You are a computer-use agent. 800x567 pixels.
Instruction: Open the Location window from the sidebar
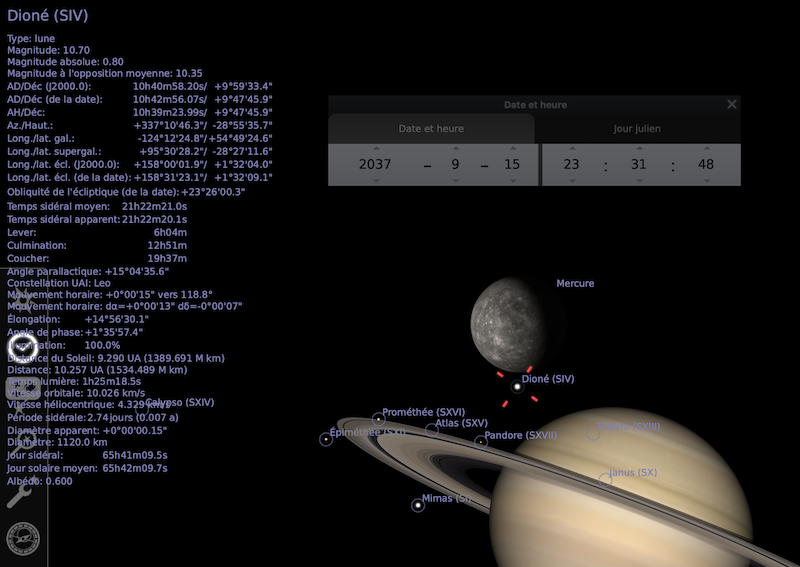[x=23, y=301]
